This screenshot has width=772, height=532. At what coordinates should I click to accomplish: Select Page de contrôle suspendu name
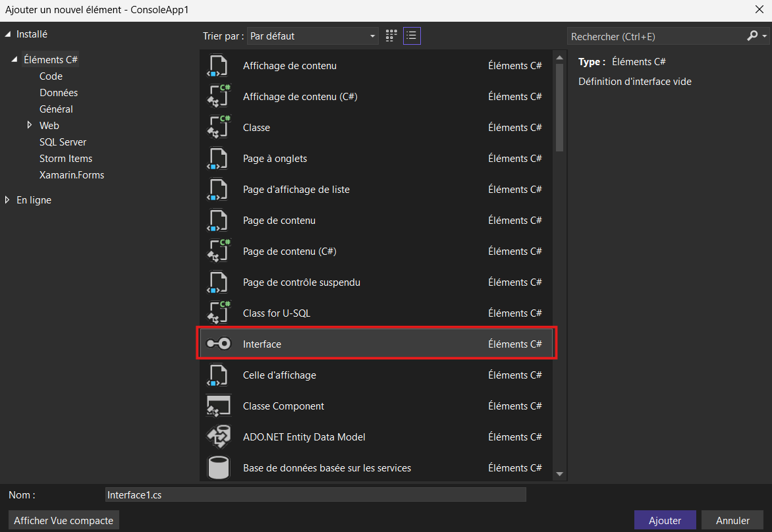(x=301, y=282)
